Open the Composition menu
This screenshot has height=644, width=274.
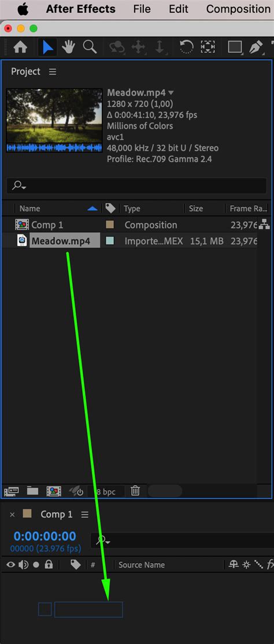[x=238, y=9]
